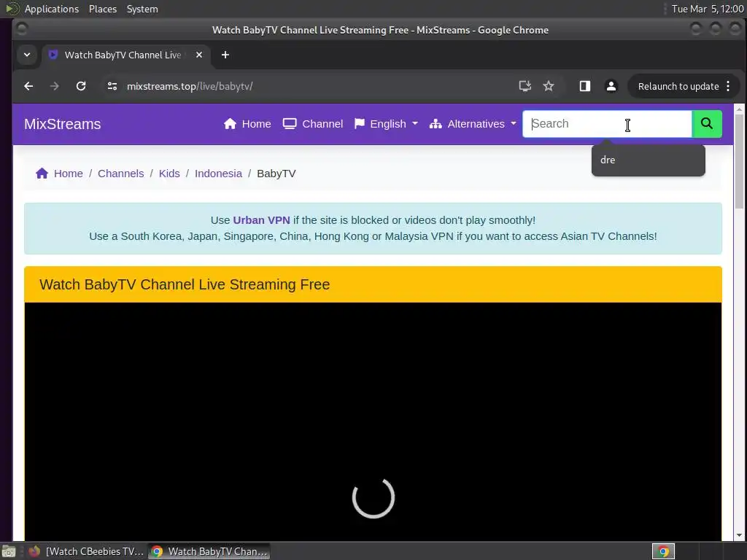Switch to Watch BabyTV Chan taskbar window
747x560 pixels.
click(209, 551)
